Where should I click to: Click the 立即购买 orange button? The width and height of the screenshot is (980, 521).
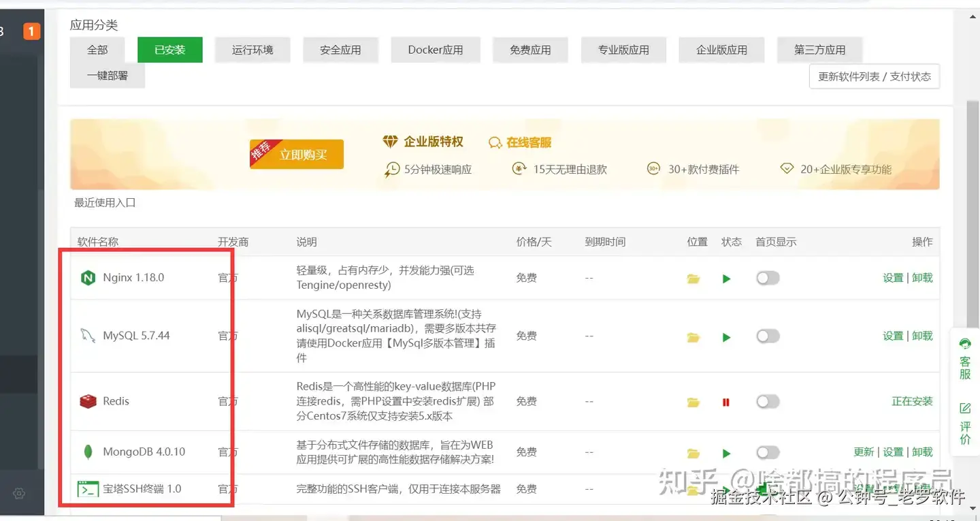pos(297,155)
